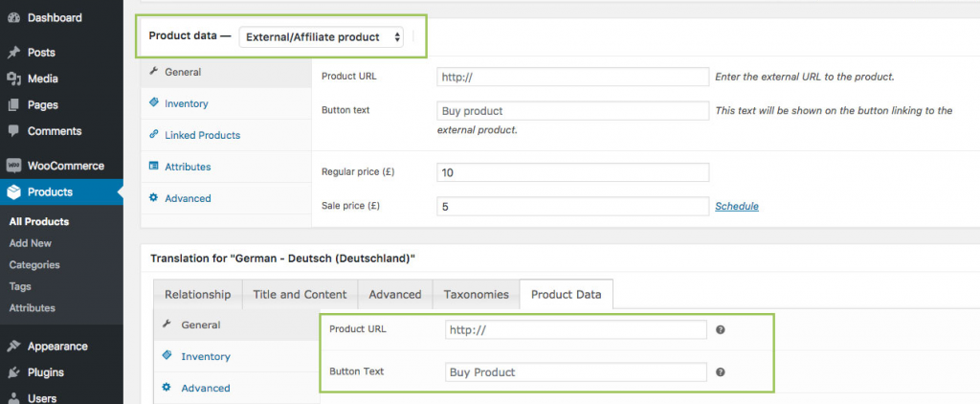Open the sale price Schedule link
This screenshot has width=980, height=404.
tap(737, 206)
